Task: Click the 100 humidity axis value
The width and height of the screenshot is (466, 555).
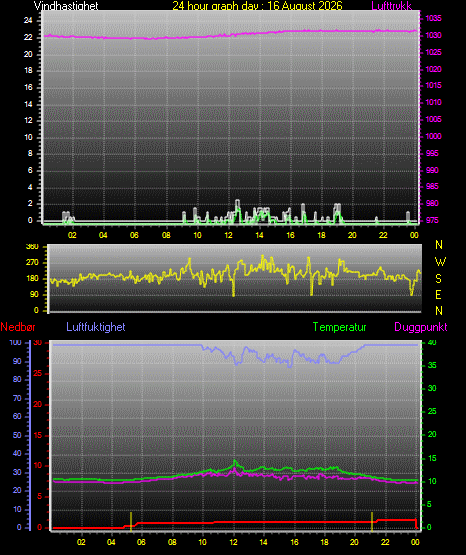Action: pos(15,342)
